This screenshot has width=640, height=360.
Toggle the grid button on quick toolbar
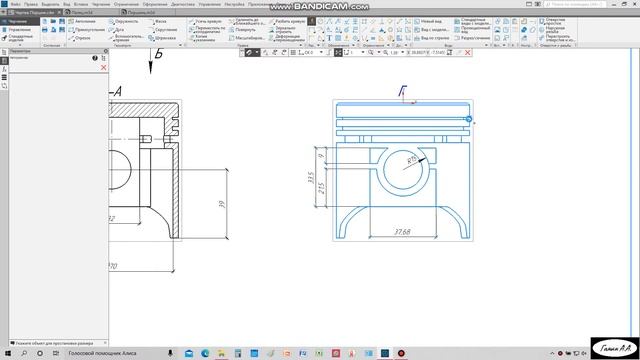[293, 53]
